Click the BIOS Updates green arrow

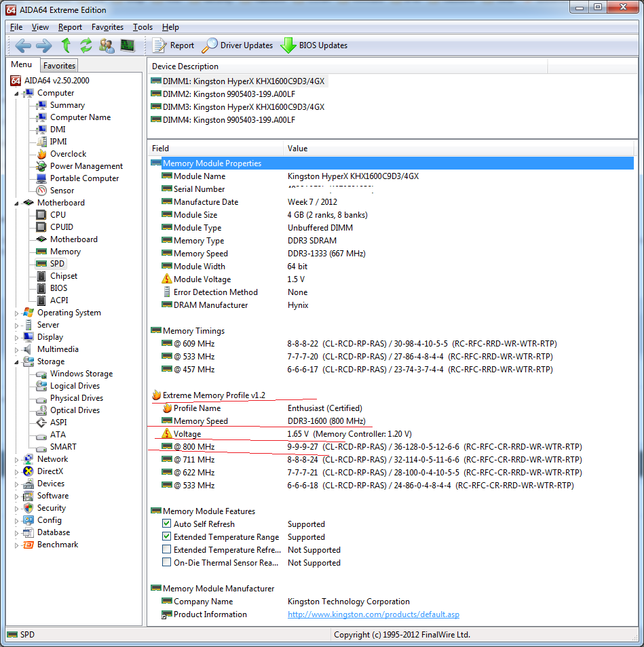pos(288,45)
